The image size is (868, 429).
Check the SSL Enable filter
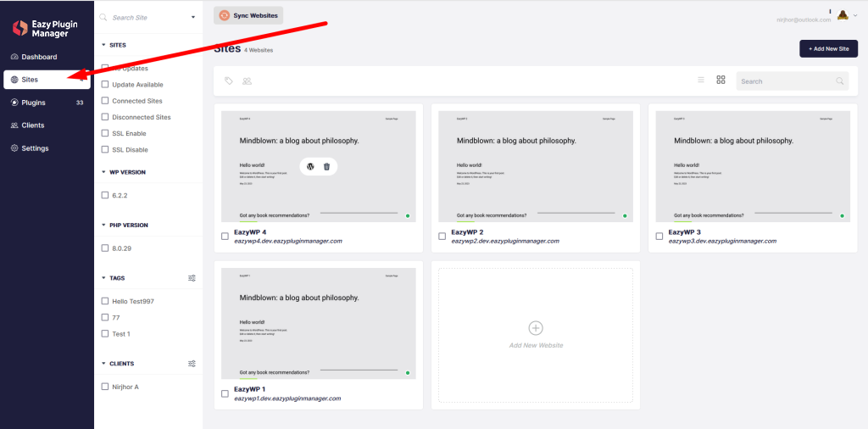point(105,133)
